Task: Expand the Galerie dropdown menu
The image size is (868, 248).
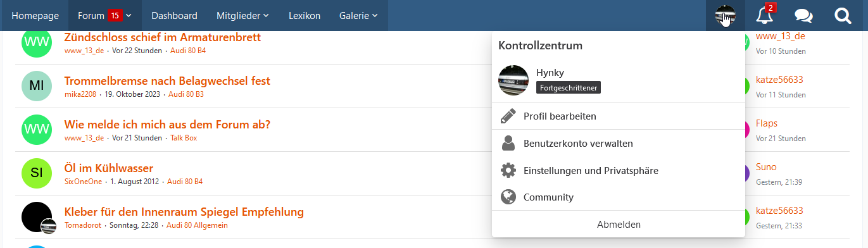Action: (x=358, y=16)
